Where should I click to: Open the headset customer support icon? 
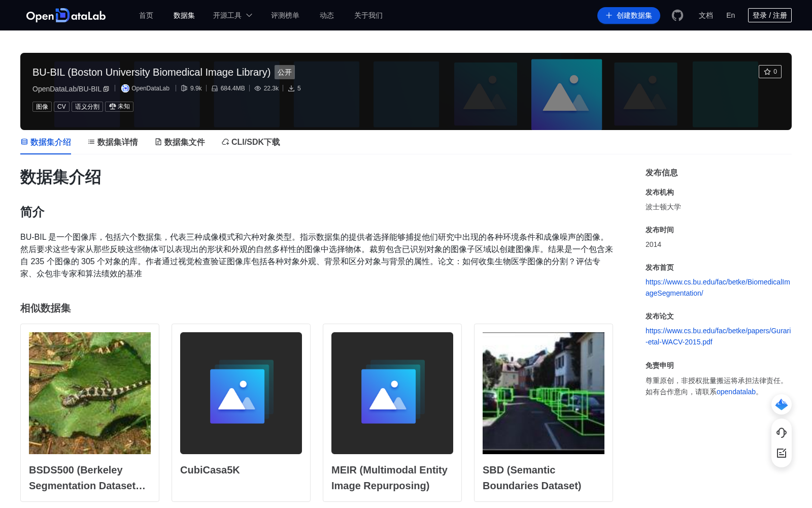tap(782, 432)
